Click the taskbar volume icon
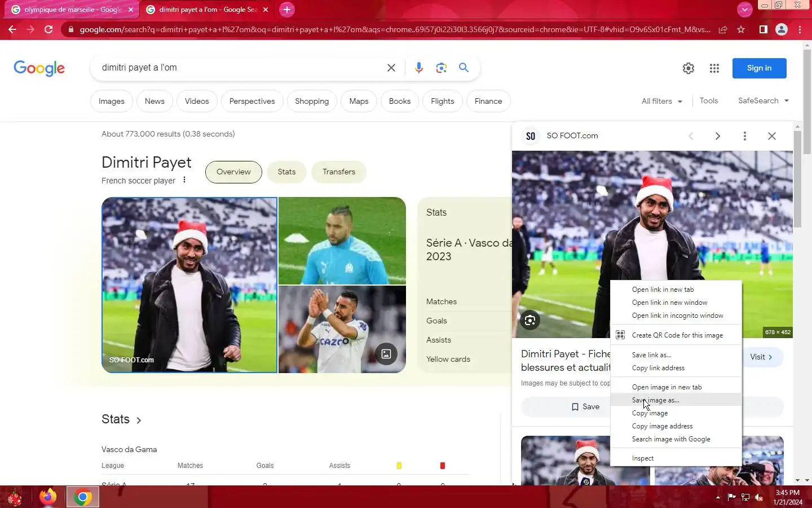 [759, 497]
